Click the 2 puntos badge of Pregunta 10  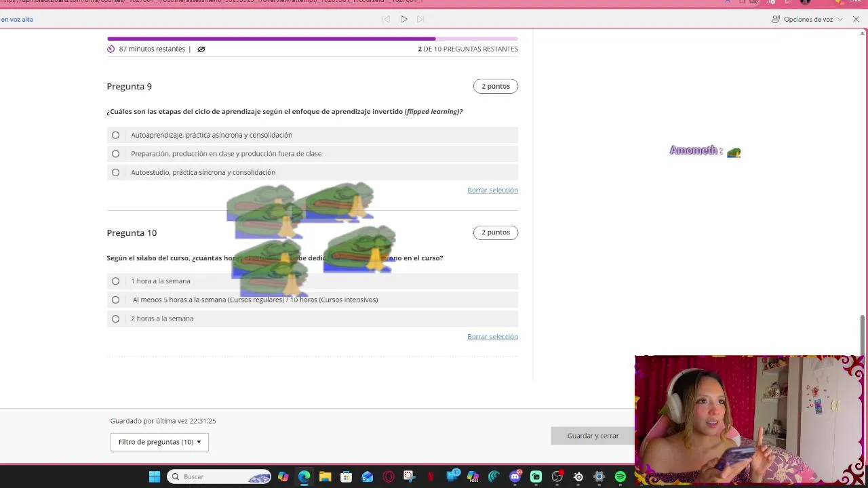496,232
